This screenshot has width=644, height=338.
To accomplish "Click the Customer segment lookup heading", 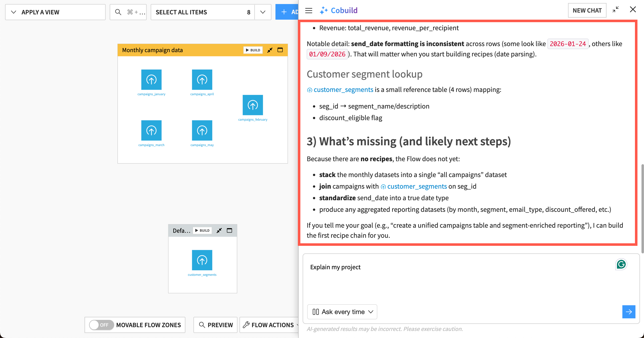I will (x=365, y=74).
